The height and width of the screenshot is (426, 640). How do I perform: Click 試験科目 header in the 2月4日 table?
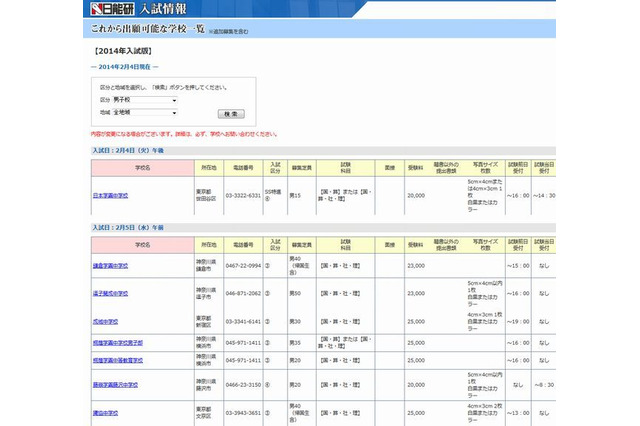[345, 168]
